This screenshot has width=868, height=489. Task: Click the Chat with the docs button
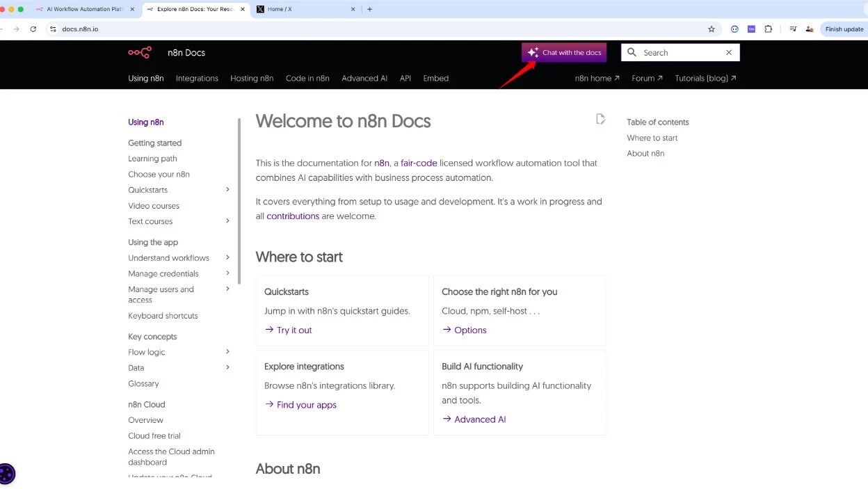point(564,53)
